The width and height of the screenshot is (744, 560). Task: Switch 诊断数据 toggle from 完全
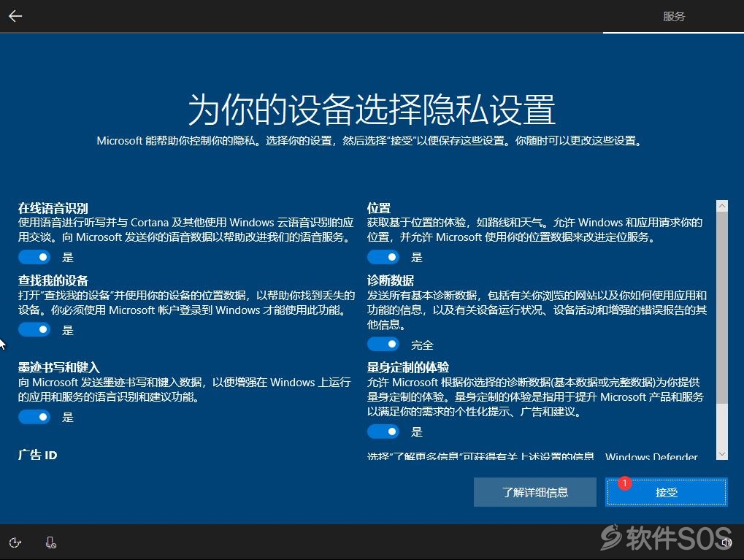coord(383,345)
